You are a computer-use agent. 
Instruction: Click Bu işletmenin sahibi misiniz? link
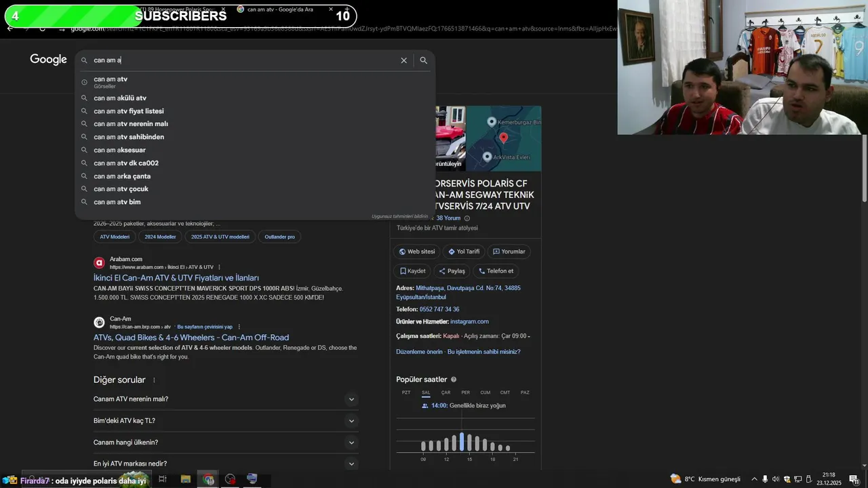click(484, 352)
